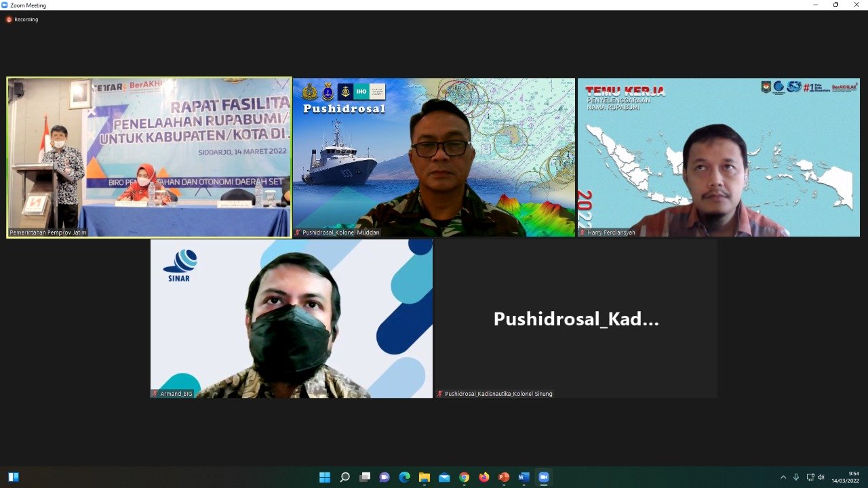The height and width of the screenshot is (488, 868).
Task: Open Firefox browser from the taskbar
Action: (x=484, y=477)
